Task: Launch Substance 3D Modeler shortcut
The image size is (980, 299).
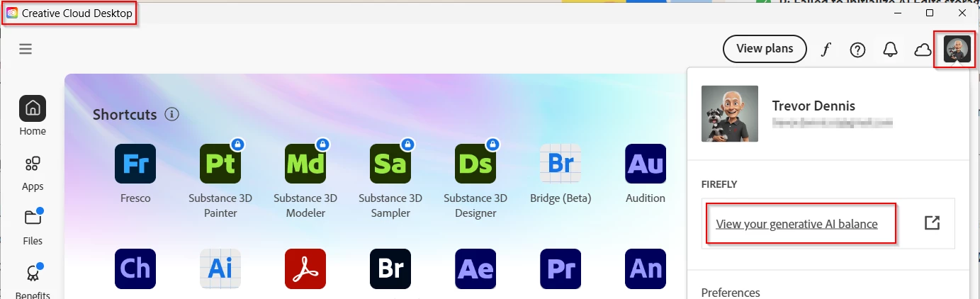Action: click(305, 164)
